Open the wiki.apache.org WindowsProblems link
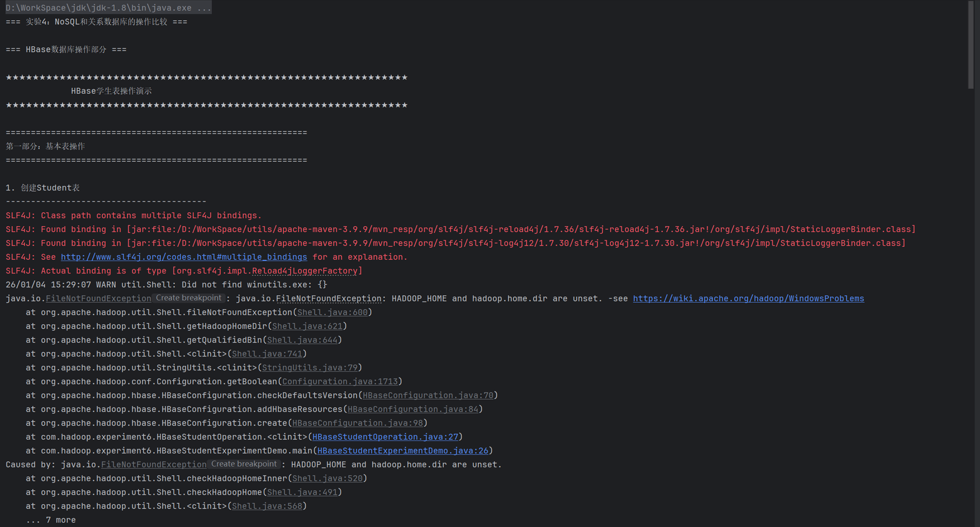This screenshot has width=980, height=527. [748, 298]
